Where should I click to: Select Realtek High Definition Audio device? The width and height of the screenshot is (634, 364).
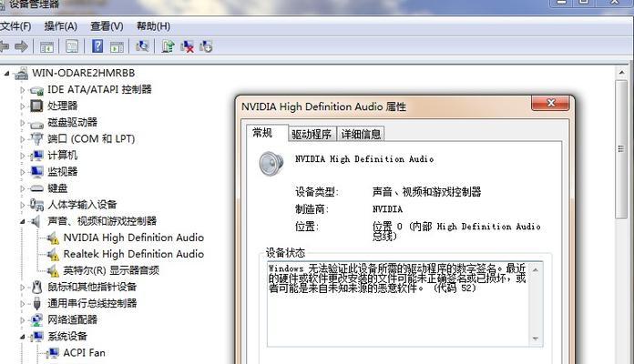133,254
